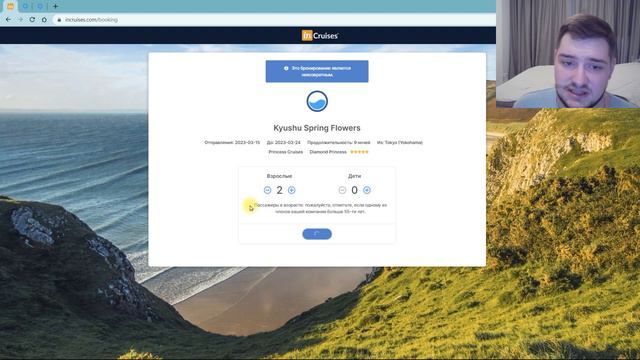Click the 'Princess Cruises' cruise line text

click(x=286, y=152)
